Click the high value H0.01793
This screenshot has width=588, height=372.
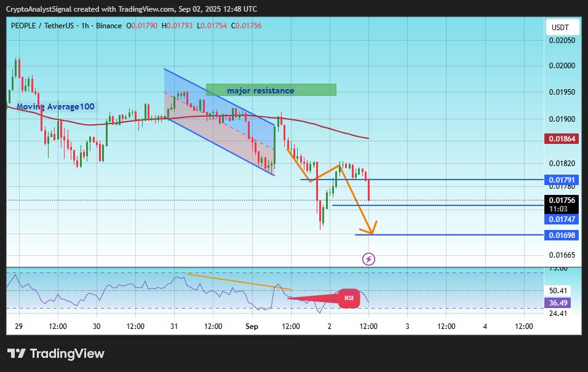click(x=177, y=26)
